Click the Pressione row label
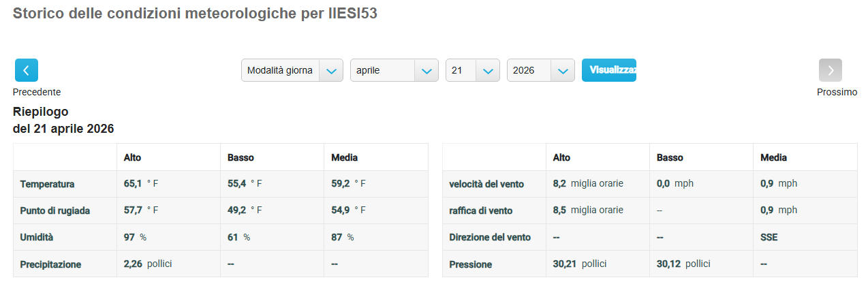This screenshot has width=868, height=297. click(x=471, y=264)
